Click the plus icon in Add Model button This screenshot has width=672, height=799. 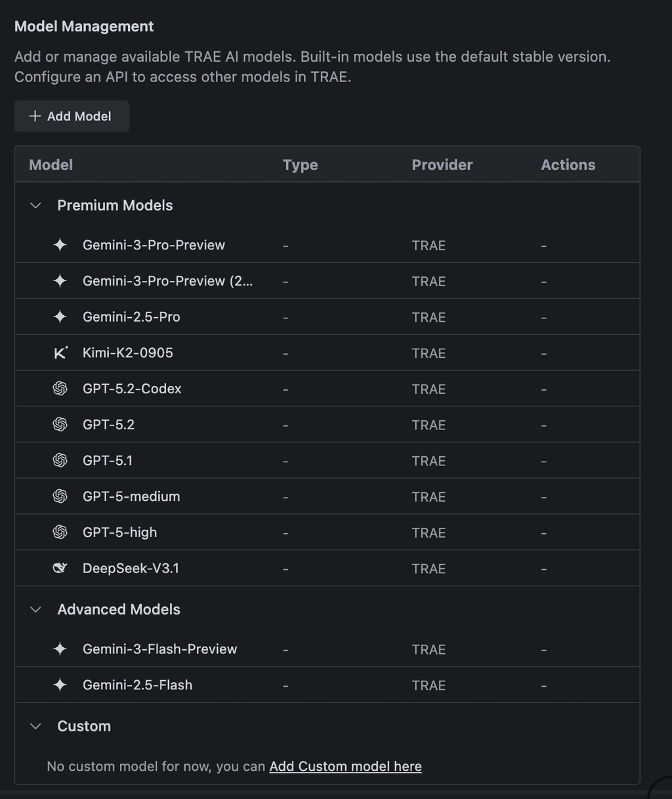click(x=34, y=116)
